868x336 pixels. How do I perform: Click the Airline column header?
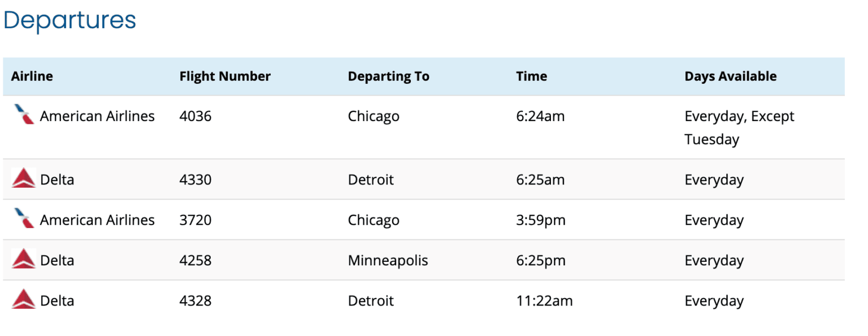point(32,76)
